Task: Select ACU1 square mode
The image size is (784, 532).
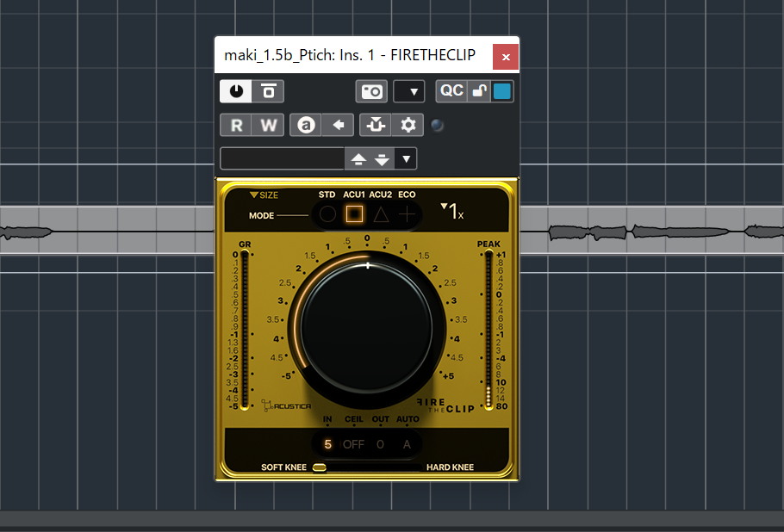Action: (x=354, y=214)
